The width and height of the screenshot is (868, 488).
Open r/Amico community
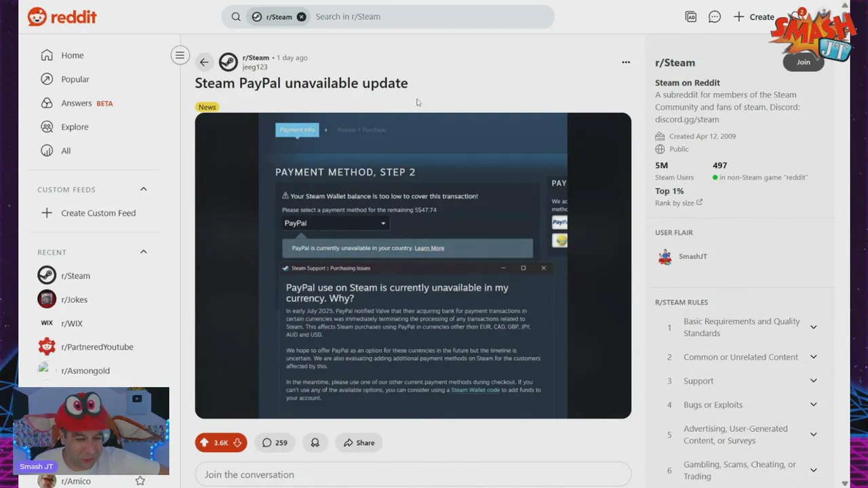click(76, 481)
